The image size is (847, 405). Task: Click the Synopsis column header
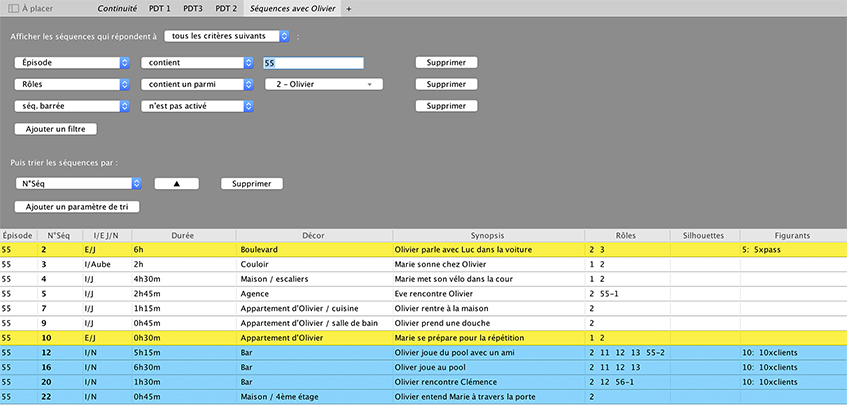488,235
